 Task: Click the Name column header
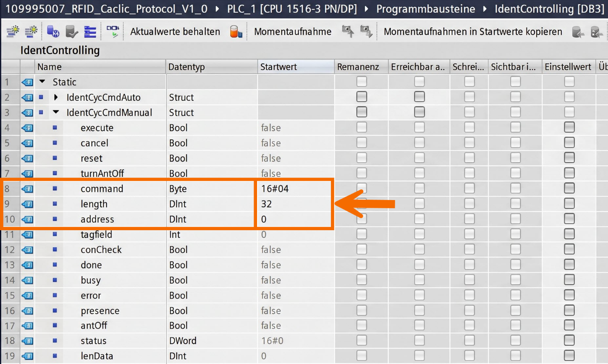click(x=100, y=67)
